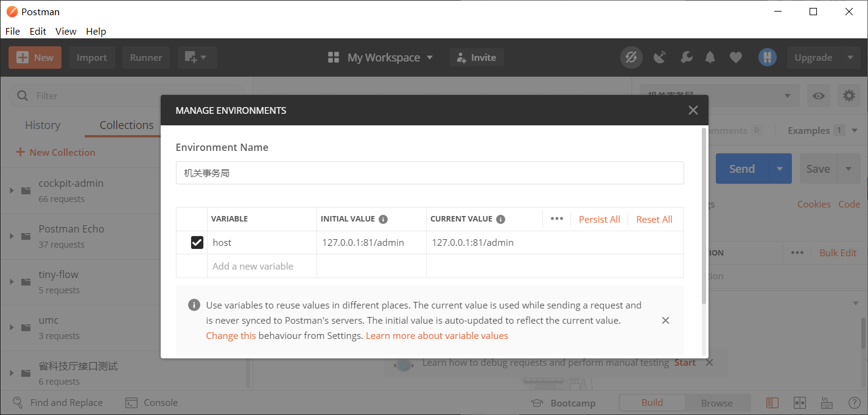
Task: Click Persist All link
Action: coord(600,220)
